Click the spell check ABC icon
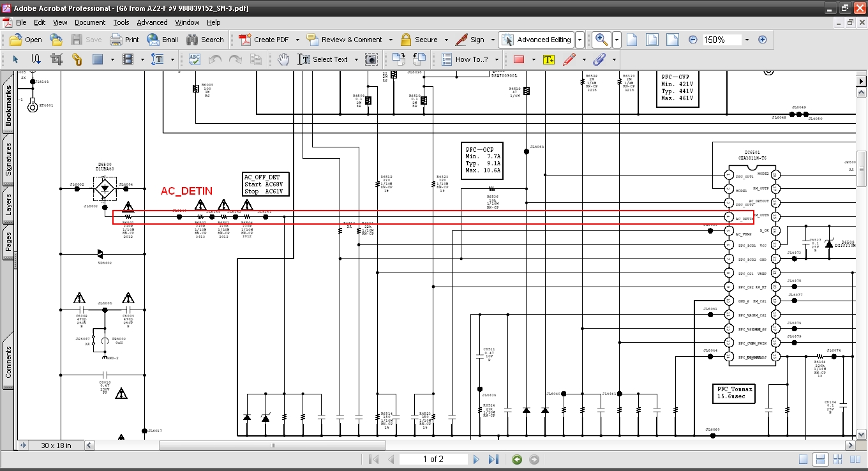This screenshot has height=471, width=868. tap(195, 59)
